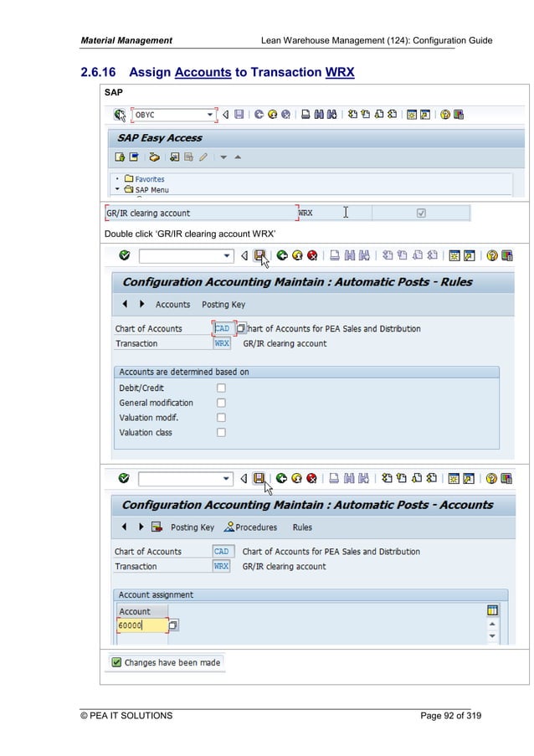Click Print icon in SAP Easy Access toolbar

(x=306, y=114)
